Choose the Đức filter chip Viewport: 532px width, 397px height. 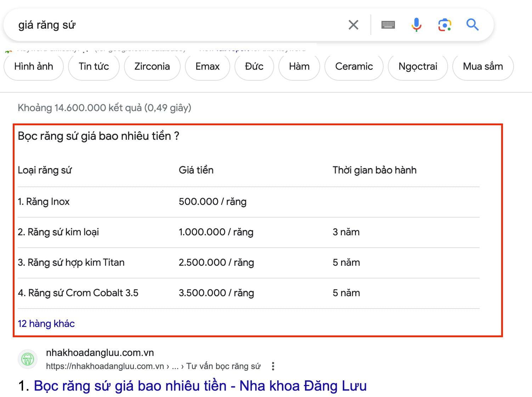click(x=254, y=67)
